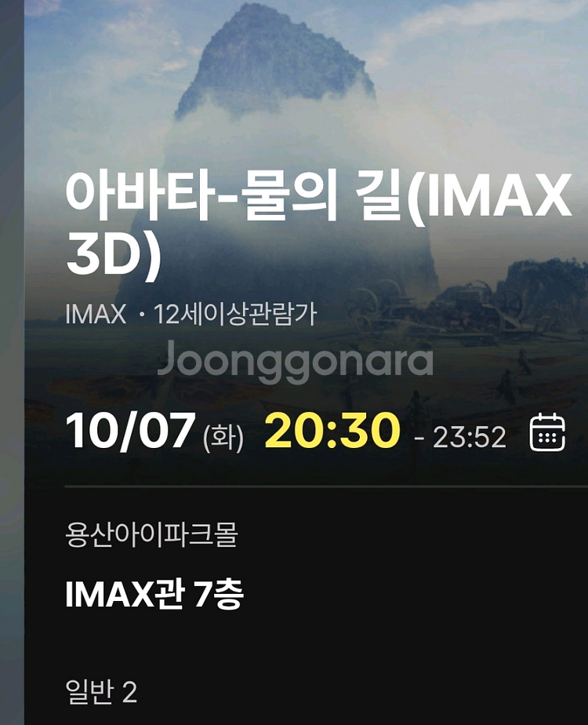This screenshot has height=725, width=588.
Task: Click the dot separator after IMAX label
Action: click(142, 315)
